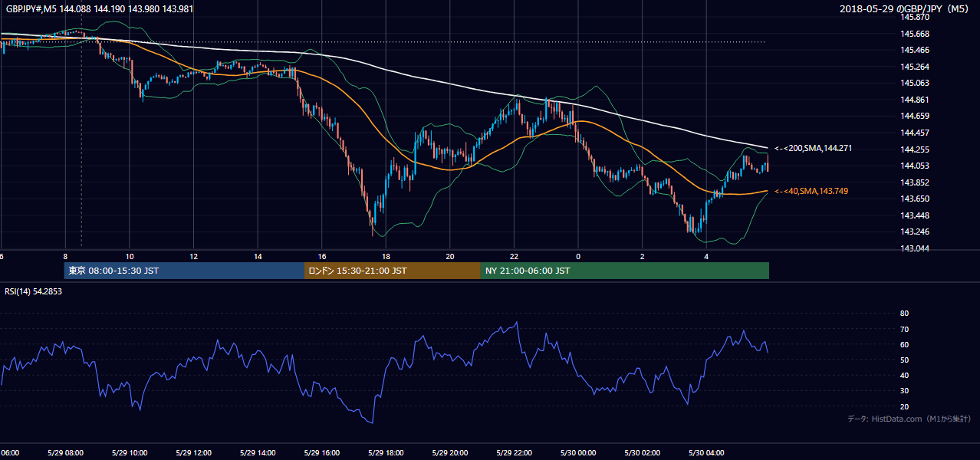Click price axis value 144.659

pyautogui.click(x=915, y=117)
